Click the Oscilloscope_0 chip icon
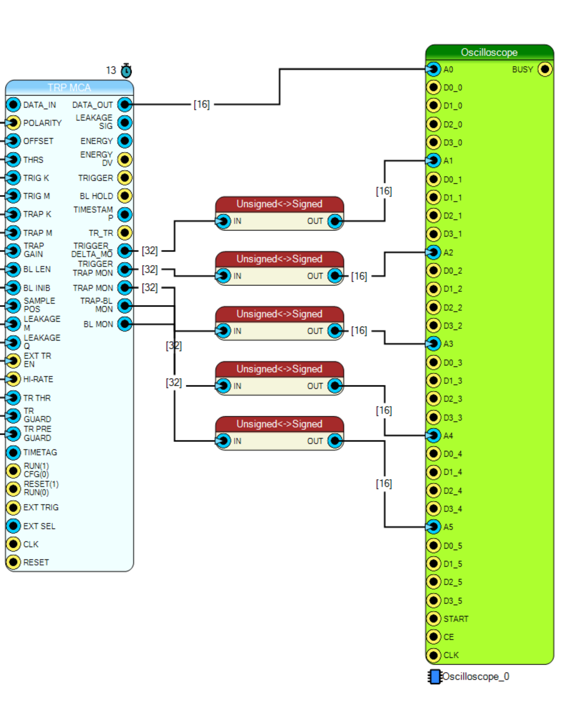 click(435, 676)
